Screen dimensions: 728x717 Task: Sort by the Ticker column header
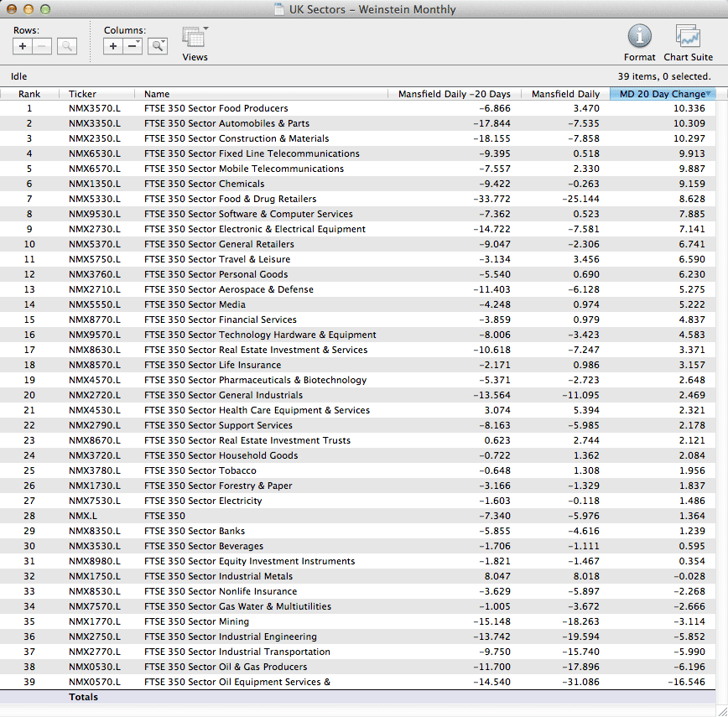click(82, 94)
